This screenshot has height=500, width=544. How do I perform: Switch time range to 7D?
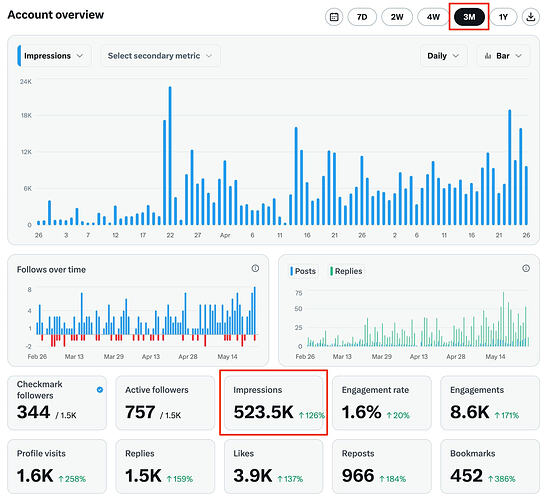(x=362, y=17)
